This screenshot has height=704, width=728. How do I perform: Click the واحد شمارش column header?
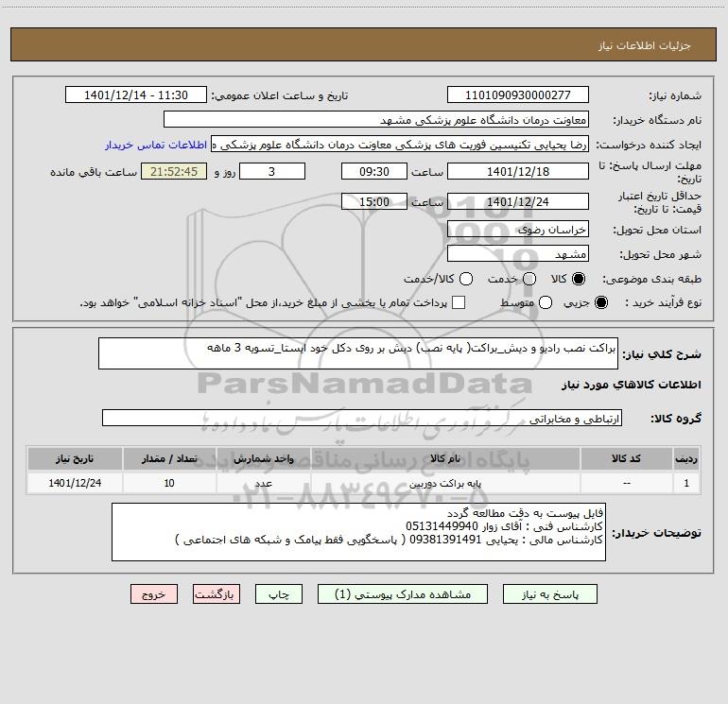pos(263,458)
